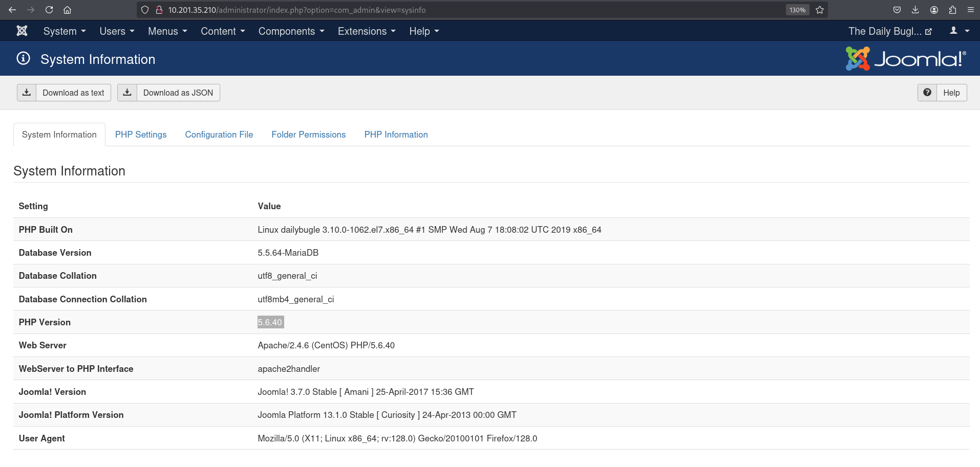Reload the page with browser refresh icon

click(49, 10)
